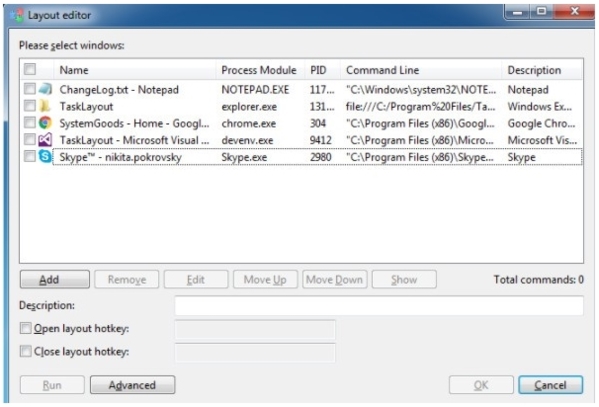Open the Advanced options button
Viewport: 599px width, 407px height.
click(x=133, y=385)
